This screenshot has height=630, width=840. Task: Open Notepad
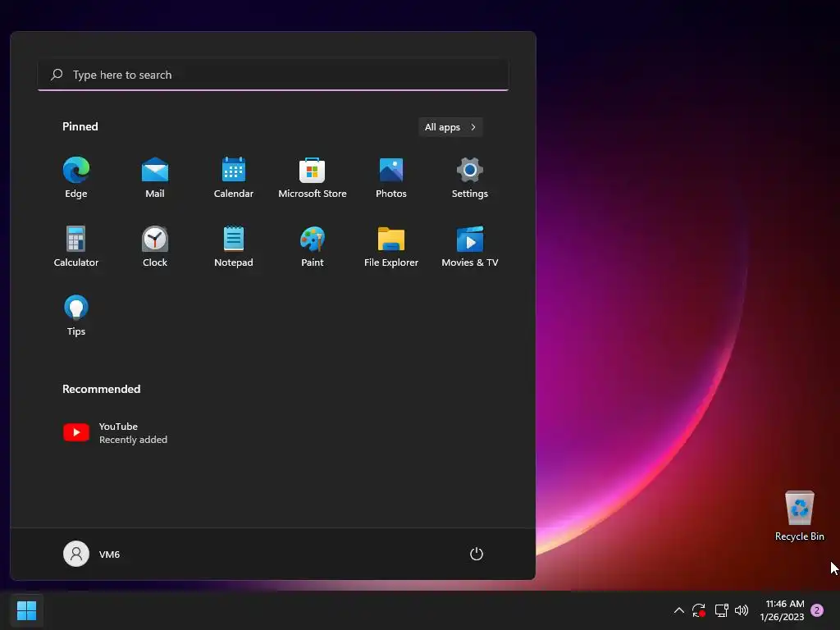(x=234, y=246)
